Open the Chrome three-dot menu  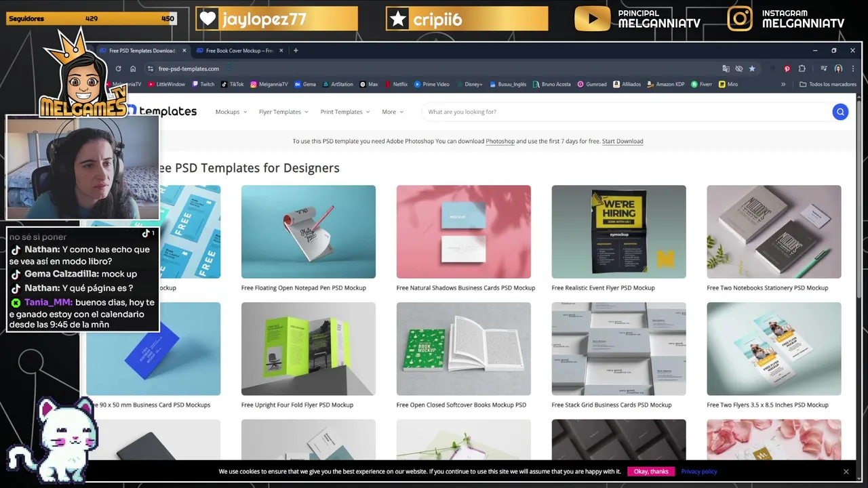(x=853, y=68)
